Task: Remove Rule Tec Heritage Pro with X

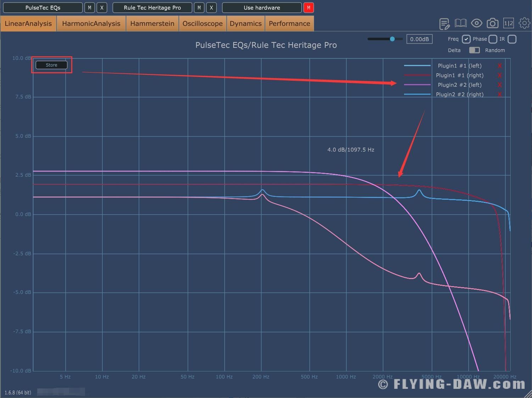Action: pos(211,8)
